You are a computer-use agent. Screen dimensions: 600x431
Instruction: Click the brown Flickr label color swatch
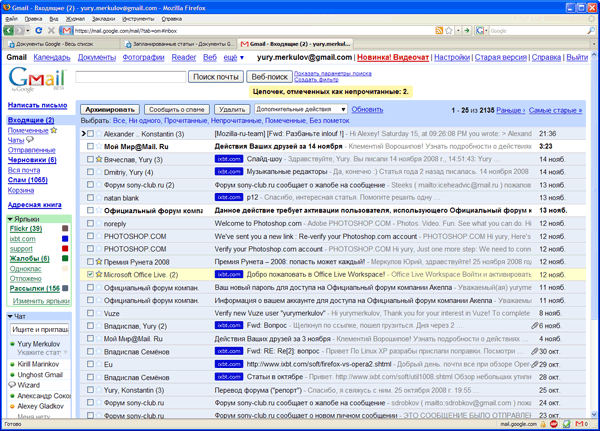click(65, 229)
